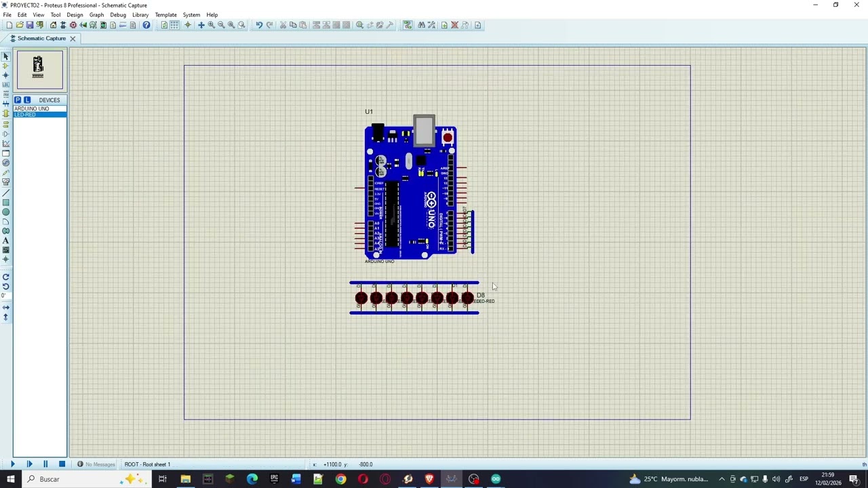
Task: Click the Zoom In magnifier icon
Action: click(x=212, y=25)
